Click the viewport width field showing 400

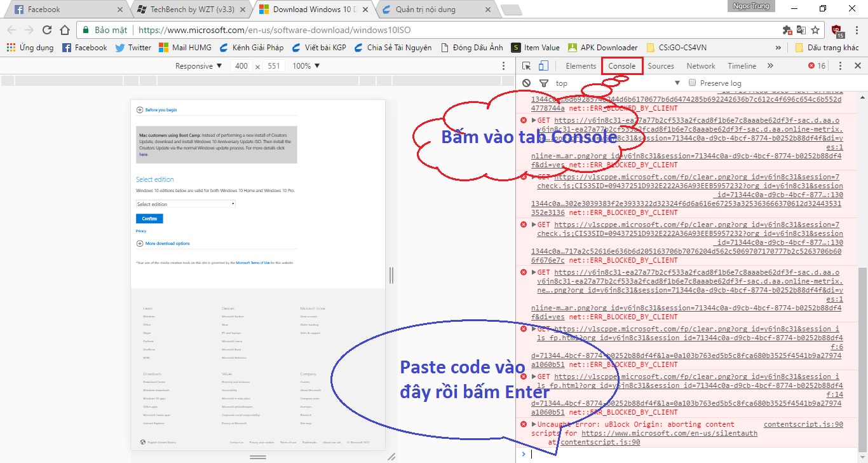coord(241,66)
